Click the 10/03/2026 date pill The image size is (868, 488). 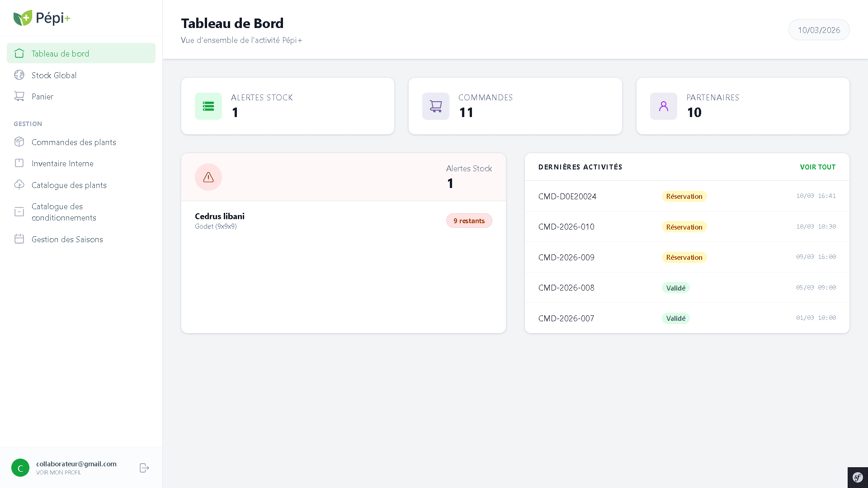(819, 30)
